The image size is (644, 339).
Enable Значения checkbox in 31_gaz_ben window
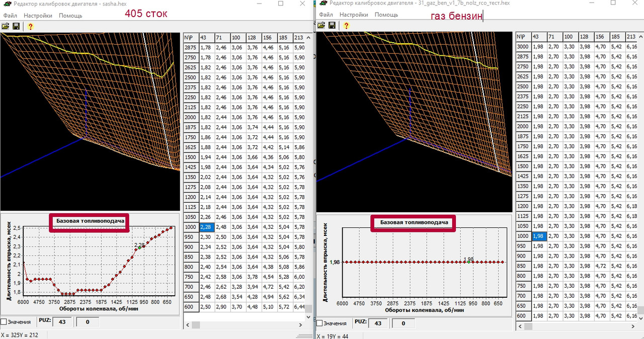pos(319,323)
